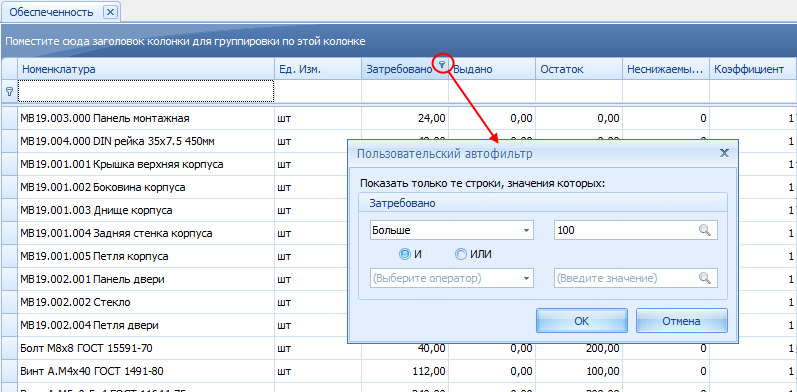The image size is (797, 392).
Task: Click magnifier icon in second value field
Action: tap(704, 279)
